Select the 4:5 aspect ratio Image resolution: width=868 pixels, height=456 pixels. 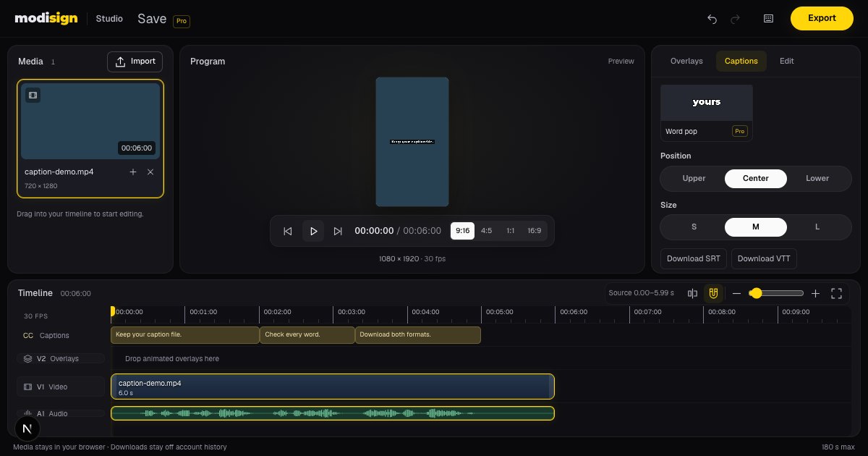click(486, 231)
